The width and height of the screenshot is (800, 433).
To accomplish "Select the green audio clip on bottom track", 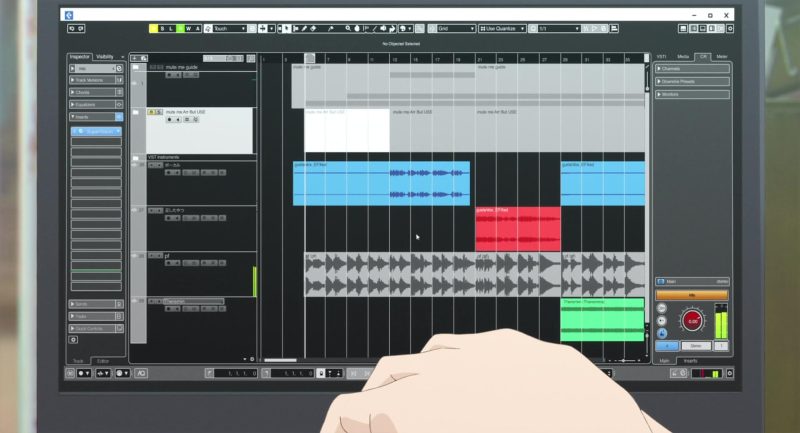I will (603, 320).
